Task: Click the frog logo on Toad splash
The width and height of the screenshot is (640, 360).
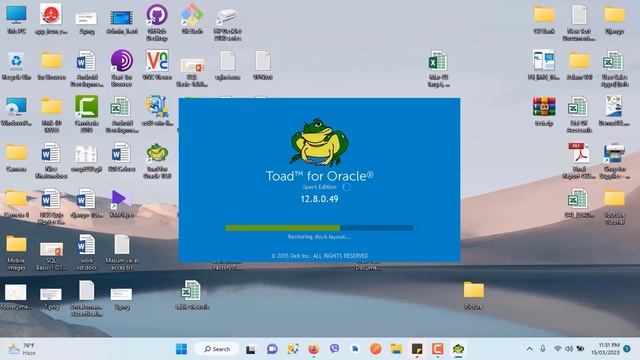Action: [x=319, y=142]
